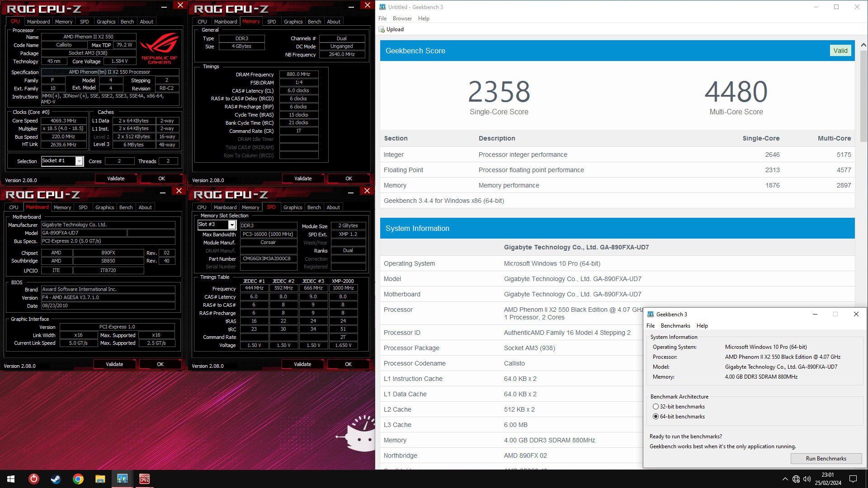The height and width of the screenshot is (488, 868).
Task: Open Help menu in main Geekbench window
Action: point(424,19)
